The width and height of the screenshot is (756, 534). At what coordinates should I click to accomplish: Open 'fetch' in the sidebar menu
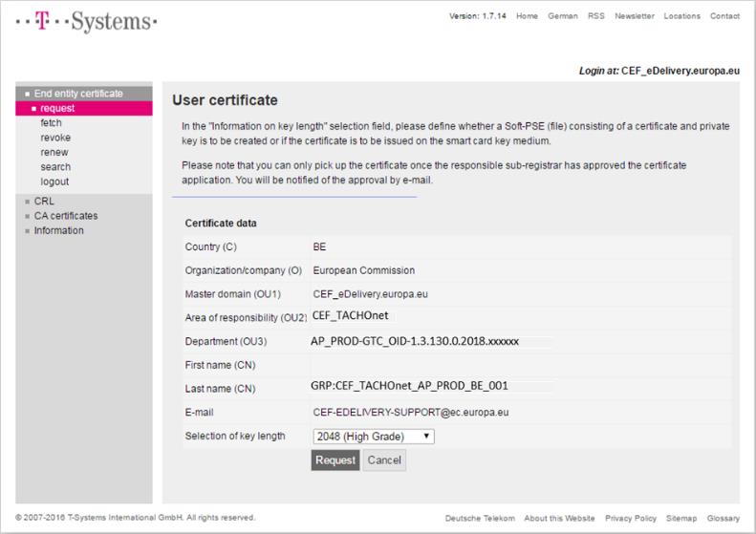(x=52, y=123)
